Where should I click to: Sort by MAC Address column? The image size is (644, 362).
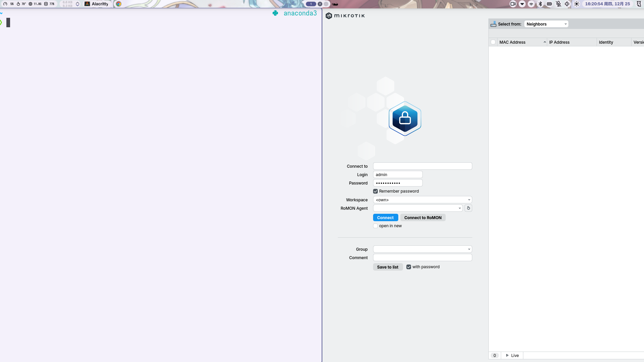click(x=522, y=42)
